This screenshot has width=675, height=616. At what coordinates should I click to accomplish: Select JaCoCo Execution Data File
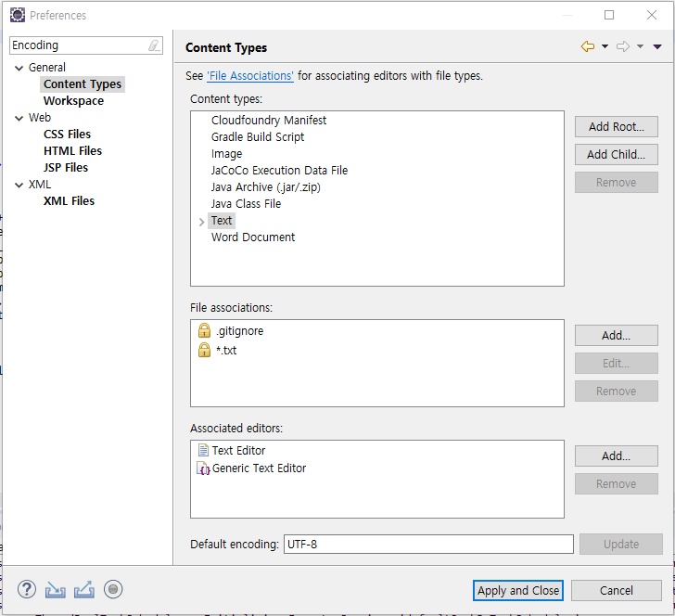[279, 171]
